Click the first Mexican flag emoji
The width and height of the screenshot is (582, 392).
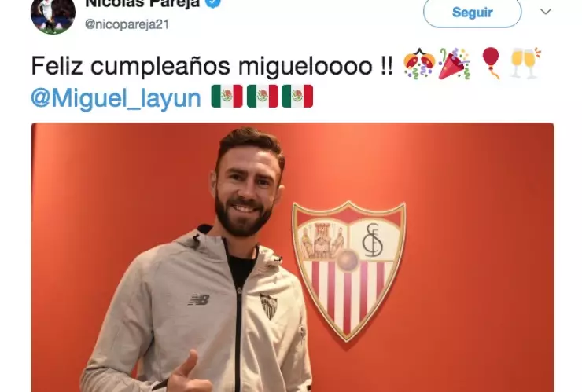pos(227,96)
